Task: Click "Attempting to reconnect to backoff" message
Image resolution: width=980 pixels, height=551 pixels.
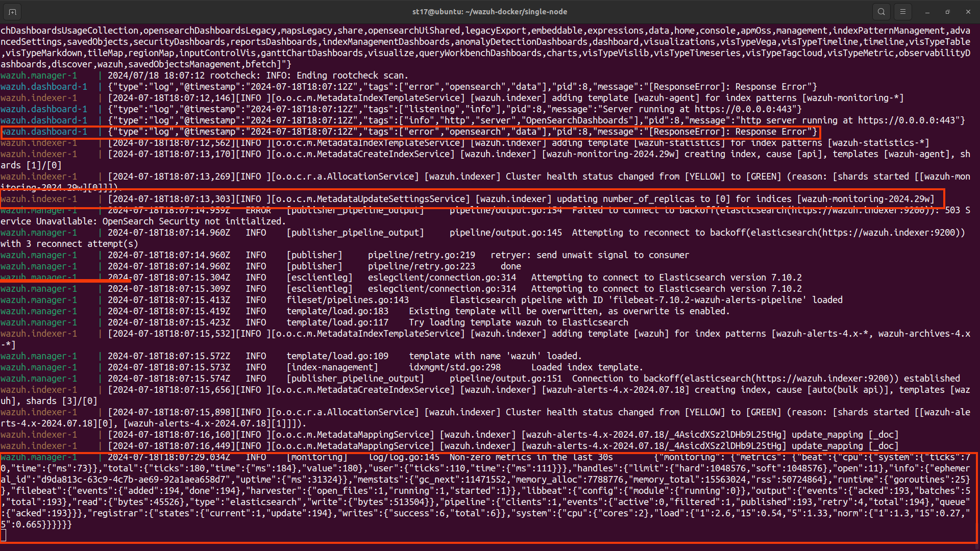Action: tap(659, 233)
